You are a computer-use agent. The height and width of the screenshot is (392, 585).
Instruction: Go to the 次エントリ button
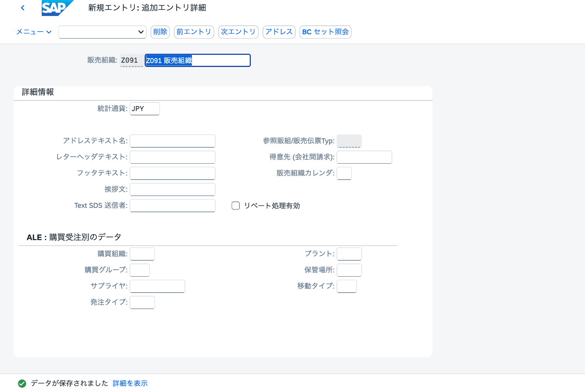pos(238,32)
